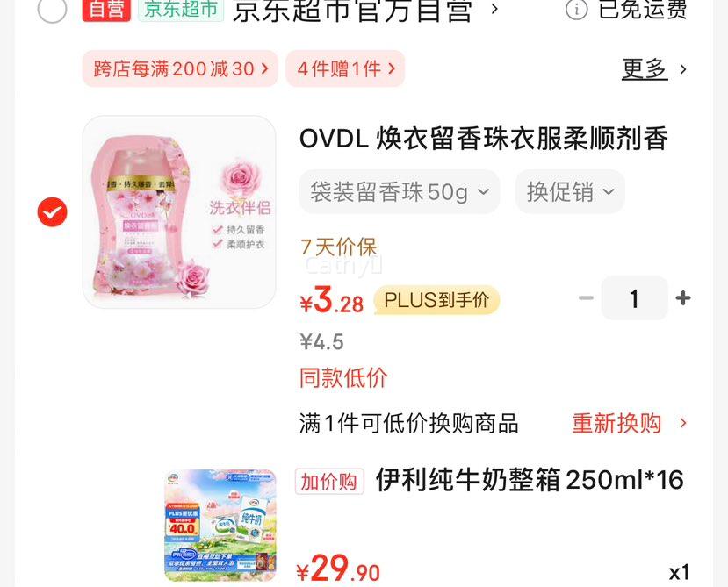Viewport: 728px width, 587px height.
Task: Edit the quantity field showing 1
Action: tap(634, 298)
